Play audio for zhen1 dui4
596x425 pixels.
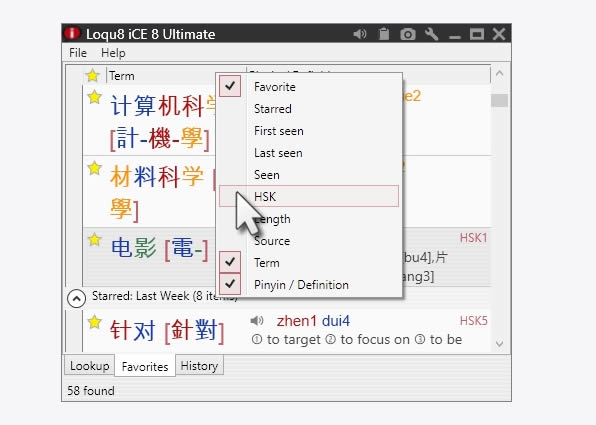(257, 321)
